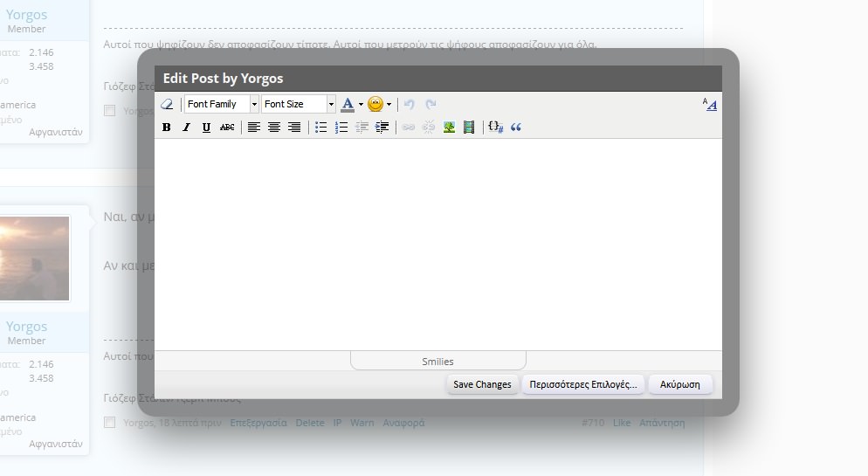Click the Warn link in the background post
Viewport: 868px width, 476px height.
362,423
